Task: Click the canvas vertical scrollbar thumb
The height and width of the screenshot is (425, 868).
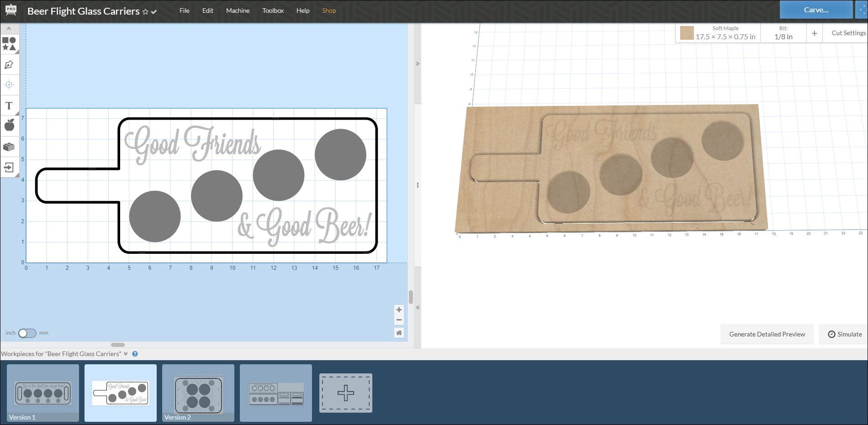Action: 411,297
